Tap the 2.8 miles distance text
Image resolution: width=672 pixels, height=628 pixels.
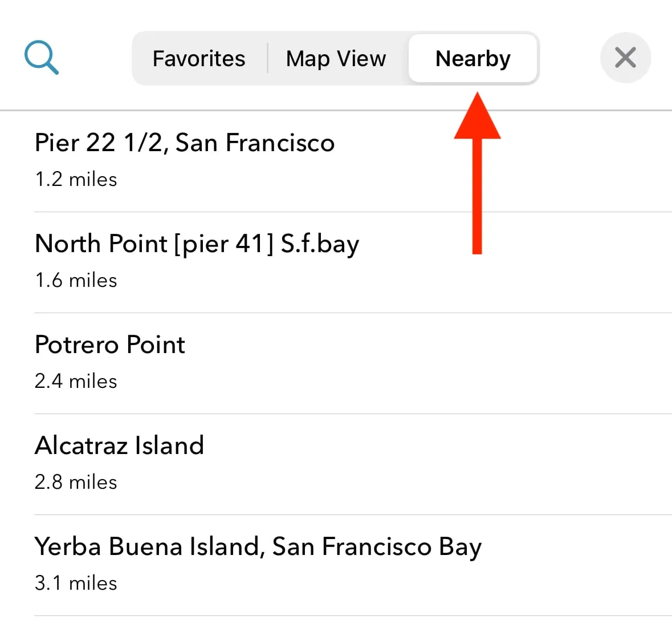click(x=76, y=483)
